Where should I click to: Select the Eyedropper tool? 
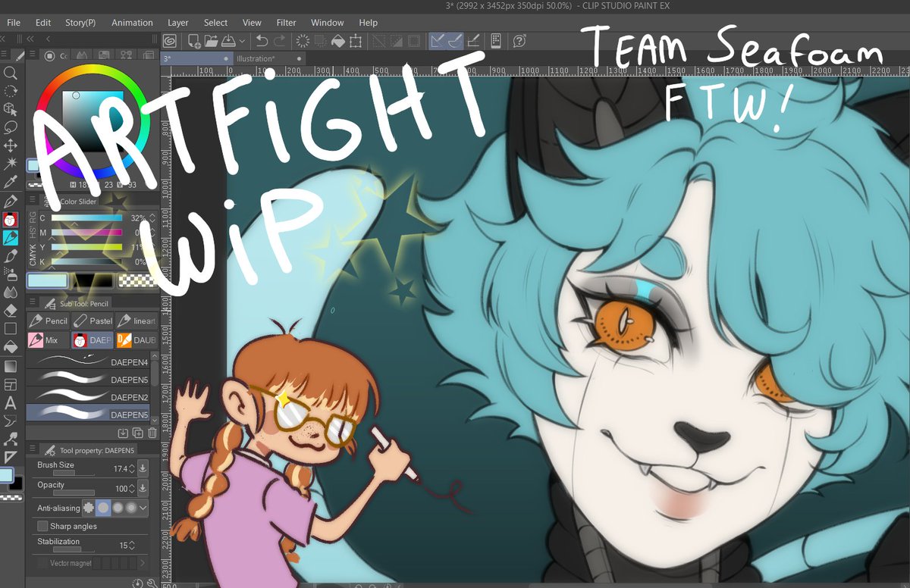(x=11, y=182)
